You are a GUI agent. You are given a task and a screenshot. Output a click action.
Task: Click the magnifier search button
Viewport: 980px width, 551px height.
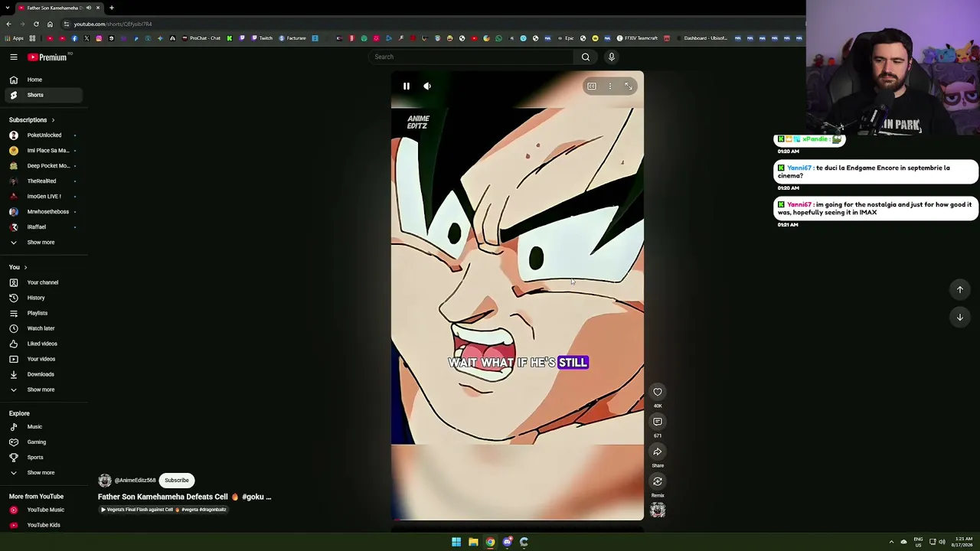click(x=586, y=57)
